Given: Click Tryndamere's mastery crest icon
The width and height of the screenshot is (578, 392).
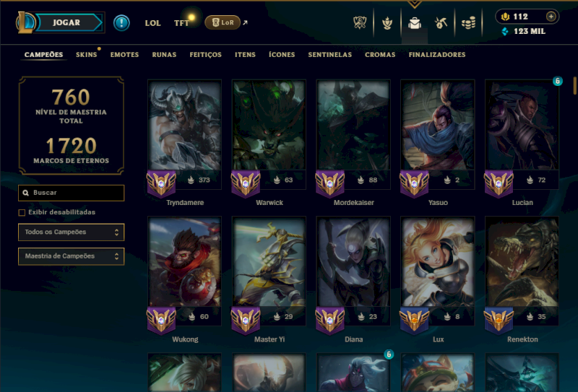Looking at the screenshot, I should click(x=161, y=183).
